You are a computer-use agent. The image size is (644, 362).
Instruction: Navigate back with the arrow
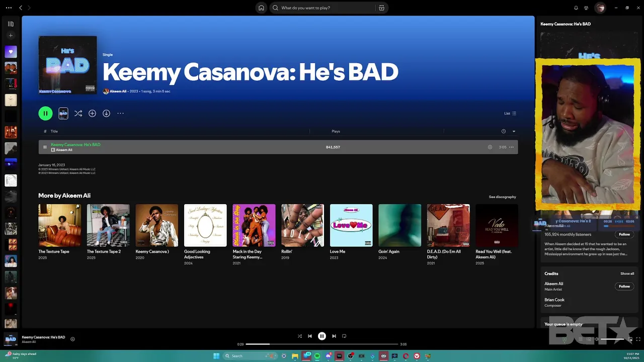pos(21,8)
